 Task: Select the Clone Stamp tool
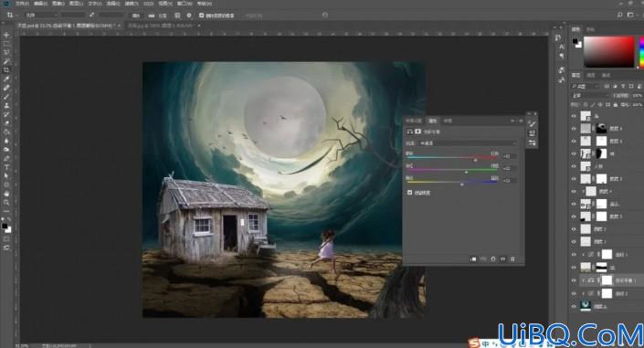(x=6, y=105)
